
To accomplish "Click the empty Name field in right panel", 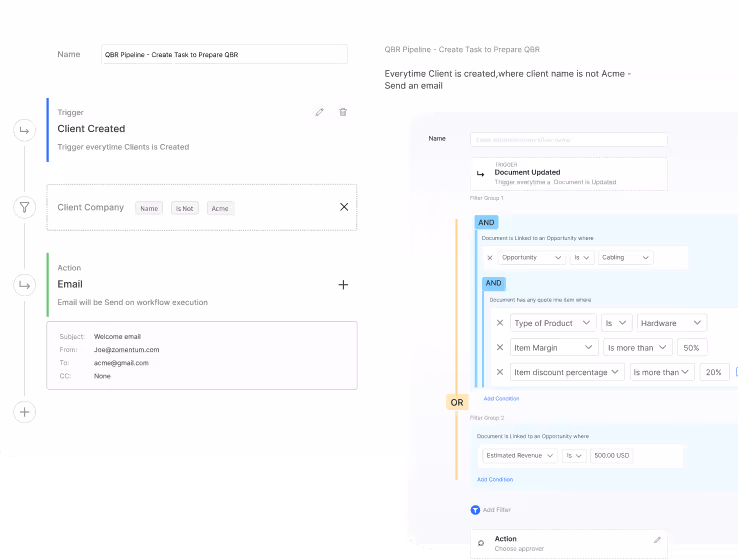I will coord(569,140).
